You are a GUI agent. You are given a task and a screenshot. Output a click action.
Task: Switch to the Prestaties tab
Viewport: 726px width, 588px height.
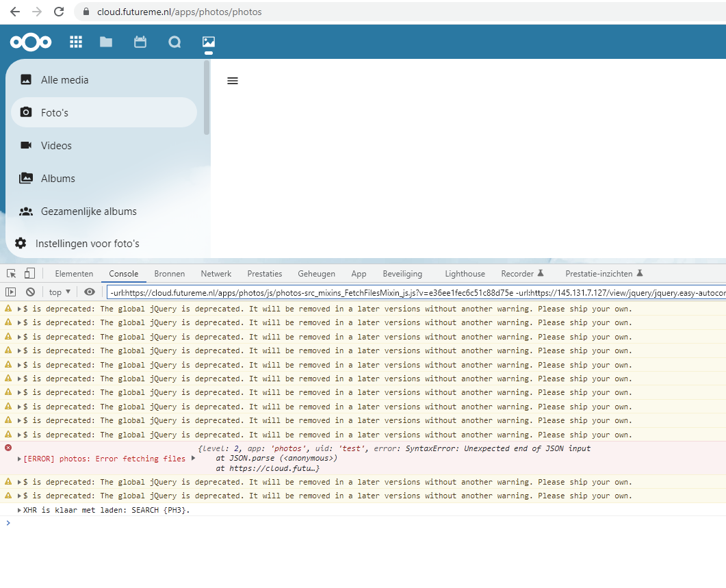[x=264, y=273]
